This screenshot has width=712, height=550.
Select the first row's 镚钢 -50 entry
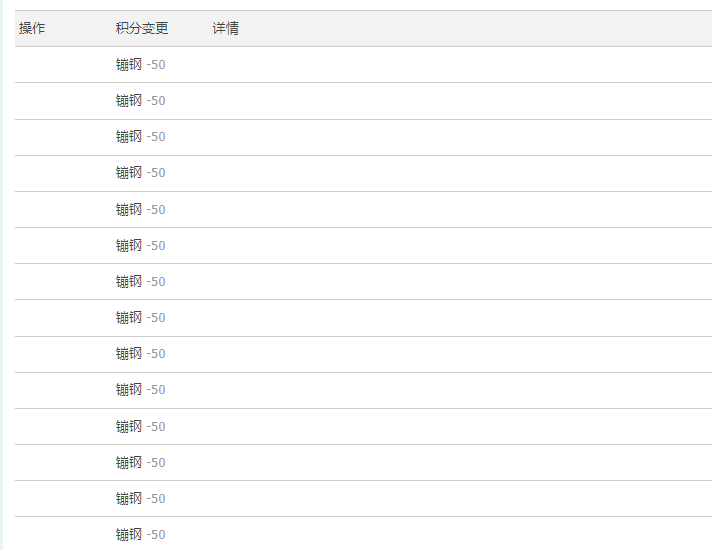141,65
